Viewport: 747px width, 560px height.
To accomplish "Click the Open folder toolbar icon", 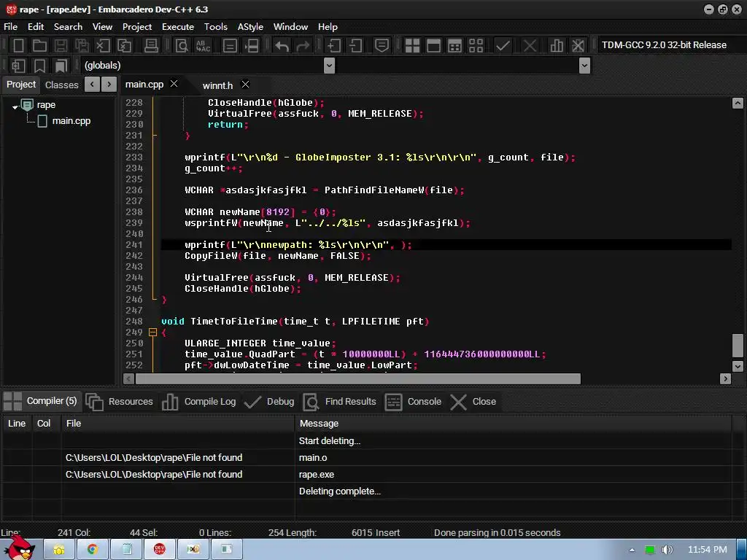I will pos(39,46).
